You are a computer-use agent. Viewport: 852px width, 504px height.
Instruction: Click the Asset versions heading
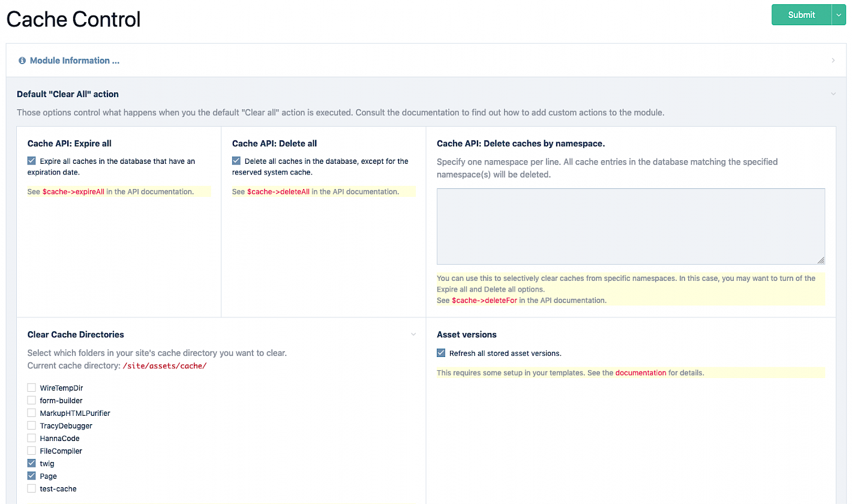pos(467,334)
